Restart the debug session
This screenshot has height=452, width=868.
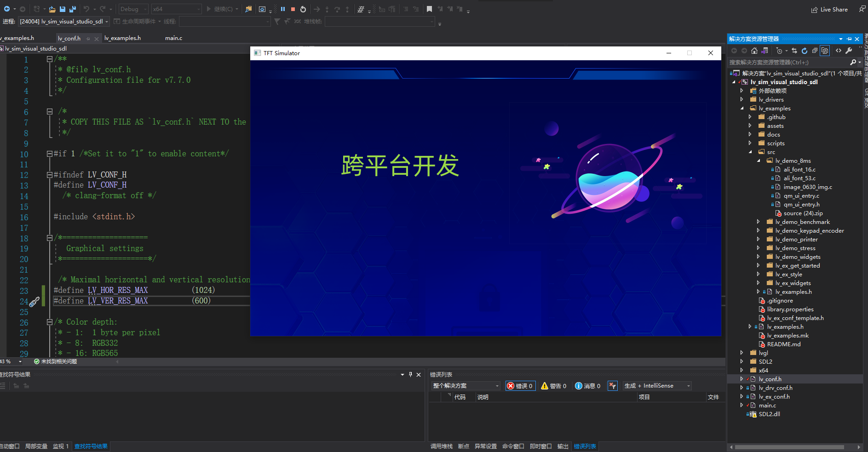coord(303,9)
